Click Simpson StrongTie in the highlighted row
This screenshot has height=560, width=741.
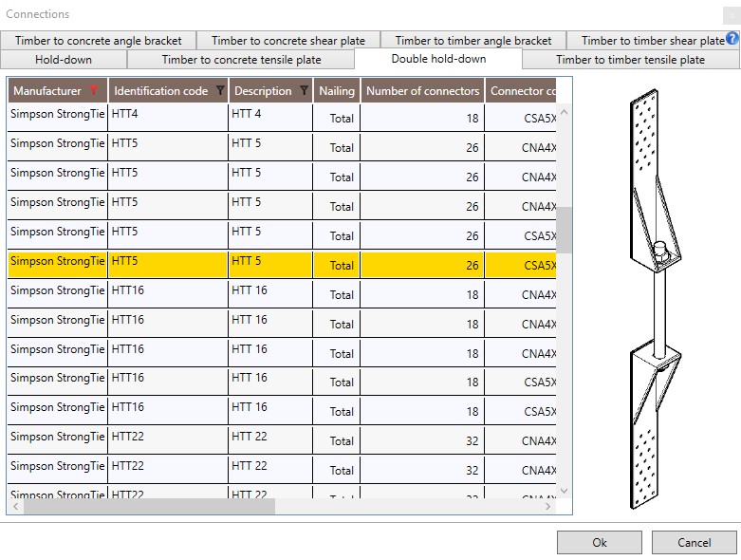[x=57, y=265]
